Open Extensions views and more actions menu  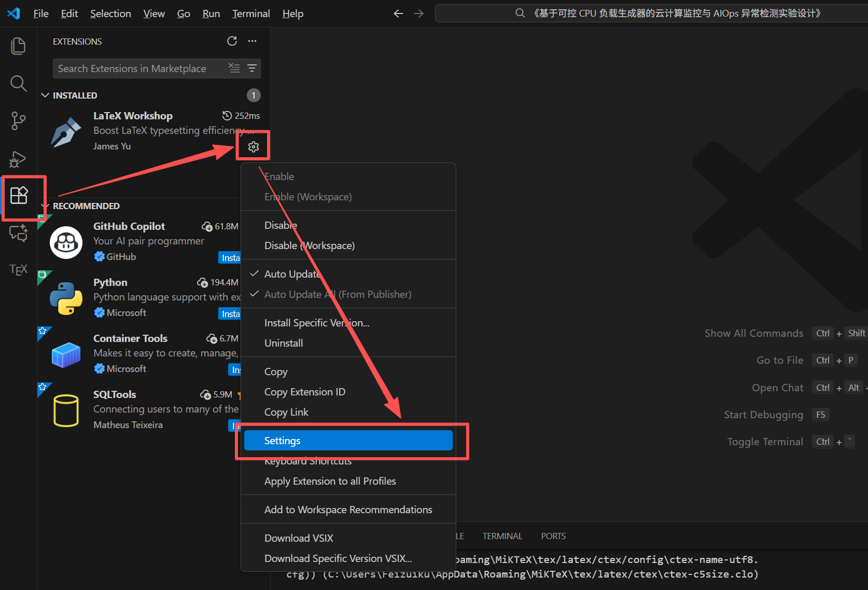(x=252, y=41)
